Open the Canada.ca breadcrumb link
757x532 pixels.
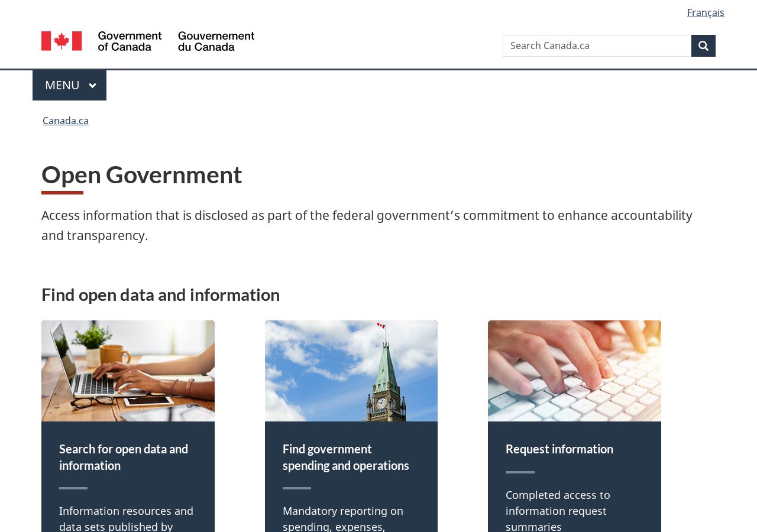tap(66, 121)
